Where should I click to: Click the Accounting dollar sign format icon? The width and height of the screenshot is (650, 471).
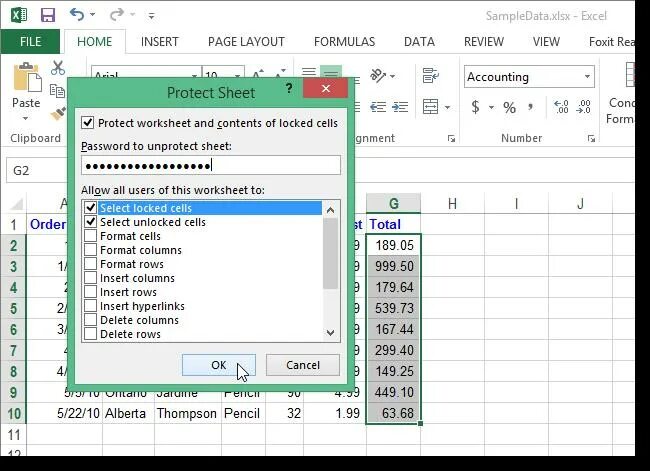[475, 107]
